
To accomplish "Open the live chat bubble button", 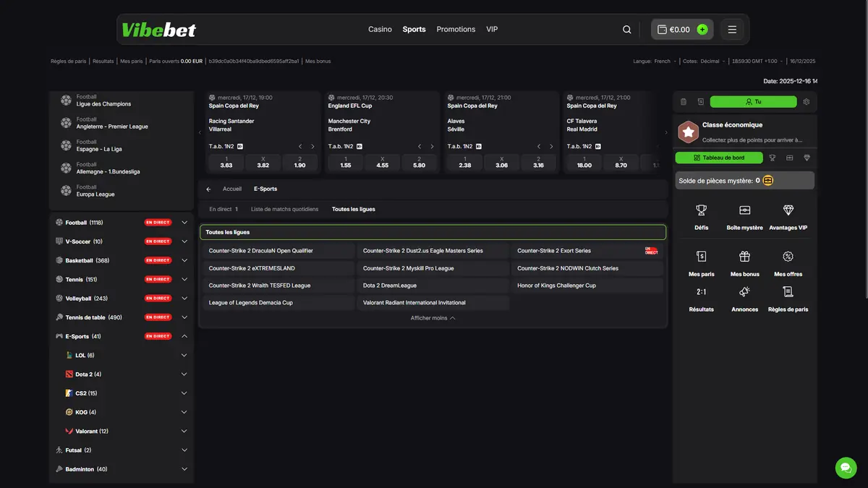I will [846, 467].
